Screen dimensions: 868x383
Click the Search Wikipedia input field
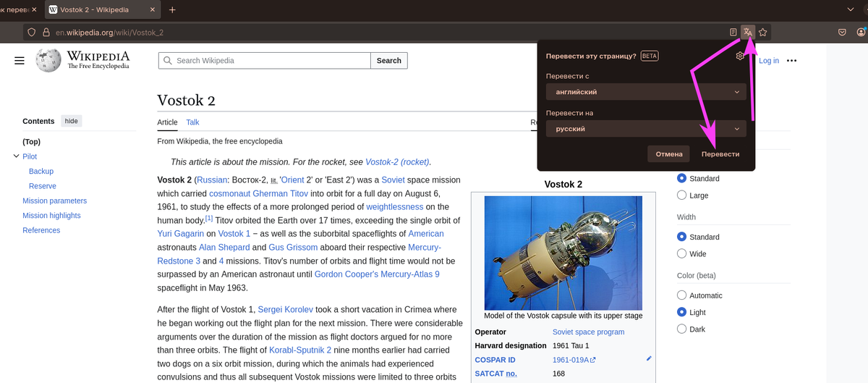(x=264, y=61)
